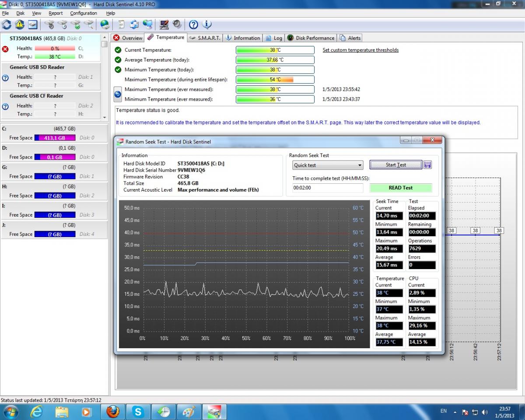
Task: Switch to the Overview tab
Action: [128, 38]
